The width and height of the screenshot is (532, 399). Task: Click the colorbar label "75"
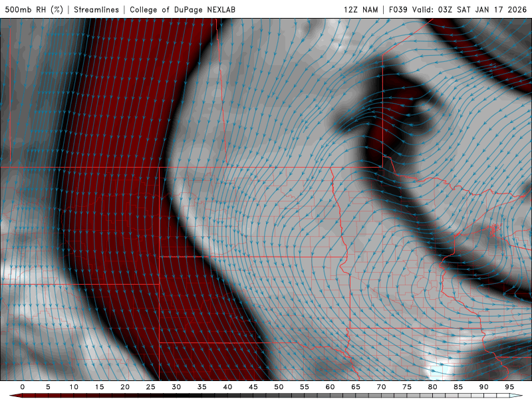(407, 387)
